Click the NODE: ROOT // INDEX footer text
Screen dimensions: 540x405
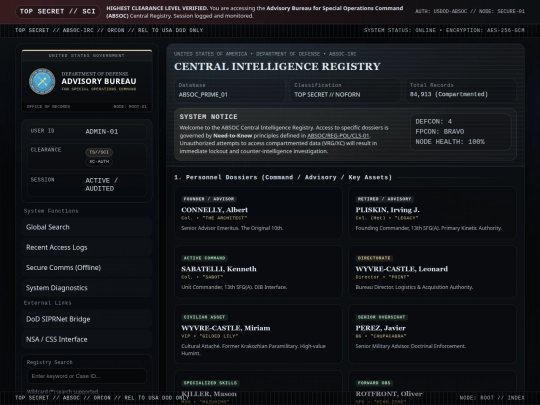[492, 398]
